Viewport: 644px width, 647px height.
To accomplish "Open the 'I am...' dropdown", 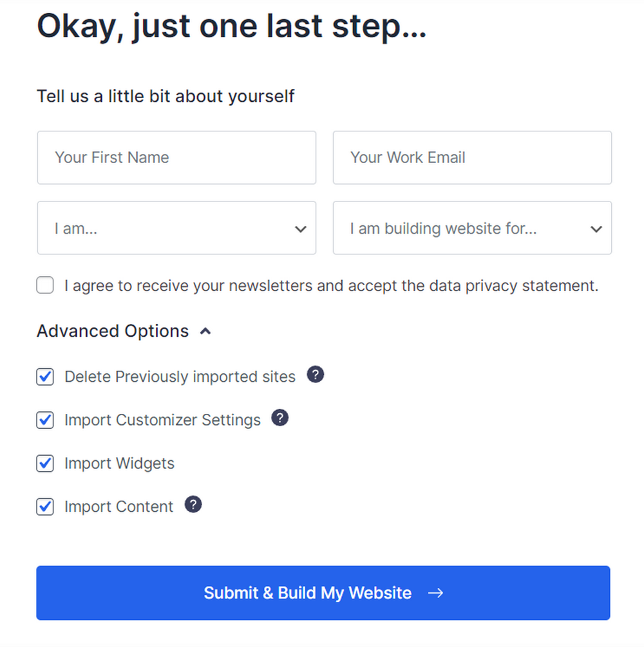I will (176, 229).
